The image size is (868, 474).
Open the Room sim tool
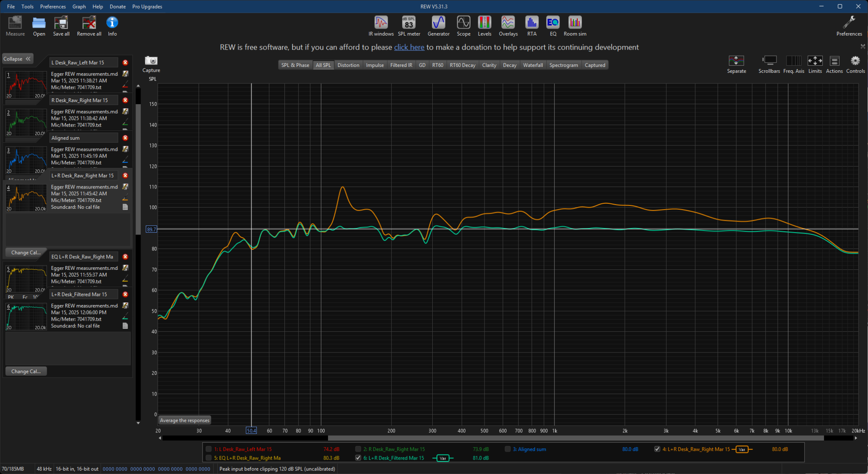[x=575, y=26]
